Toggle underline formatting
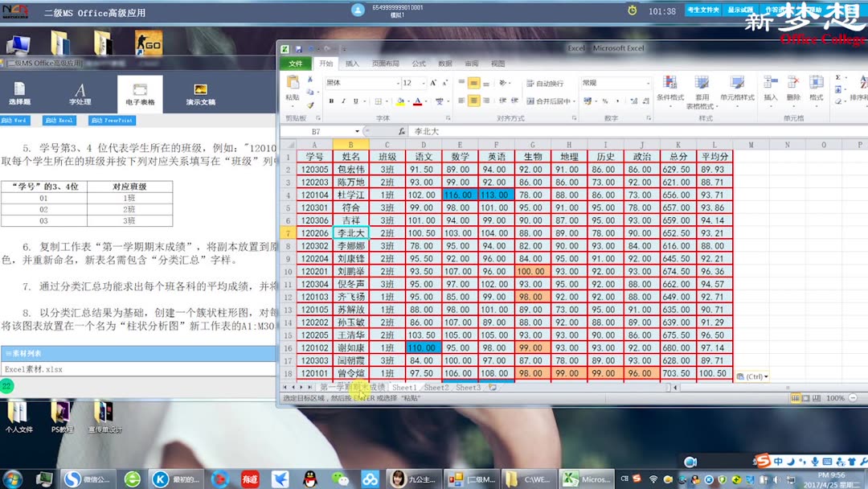 coord(354,100)
